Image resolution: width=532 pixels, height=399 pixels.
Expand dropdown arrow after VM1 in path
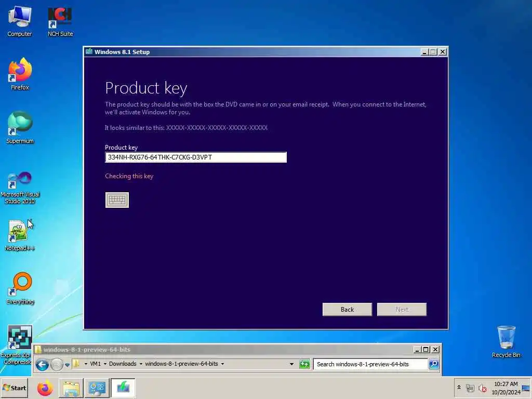tap(105, 364)
